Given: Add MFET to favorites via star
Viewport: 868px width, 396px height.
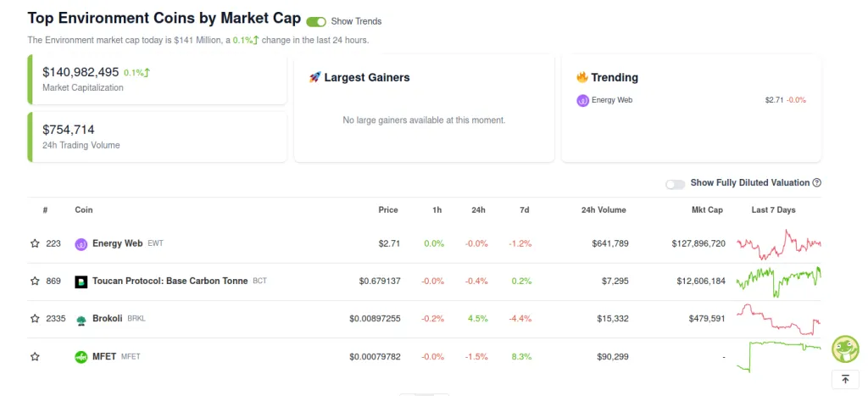Looking at the screenshot, I should 35,357.
